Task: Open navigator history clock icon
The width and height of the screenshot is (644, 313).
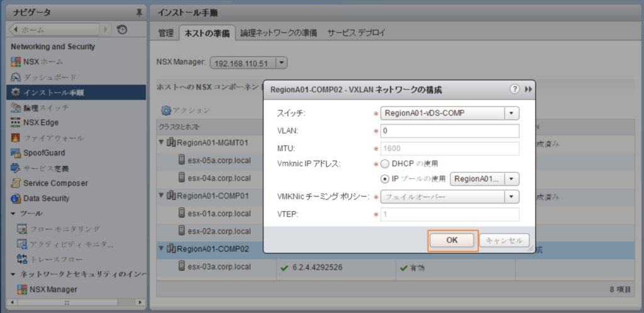Action: pyautogui.click(x=122, y=30)
